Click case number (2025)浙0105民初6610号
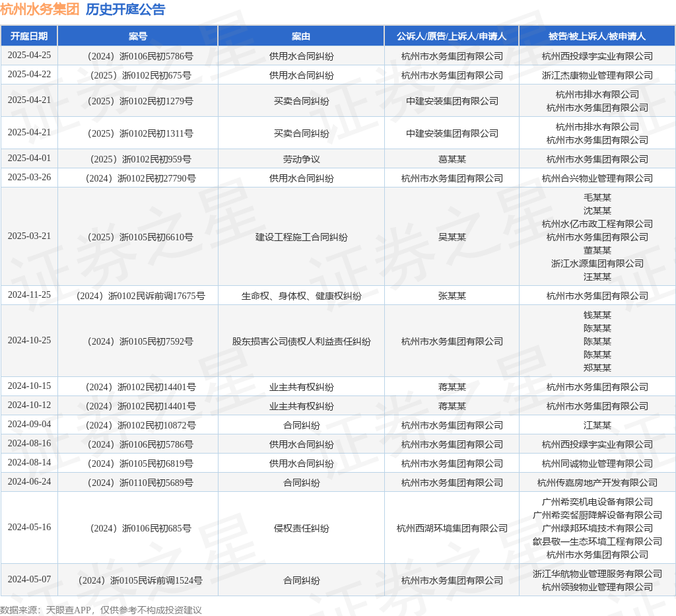 [x=141, y=237]
